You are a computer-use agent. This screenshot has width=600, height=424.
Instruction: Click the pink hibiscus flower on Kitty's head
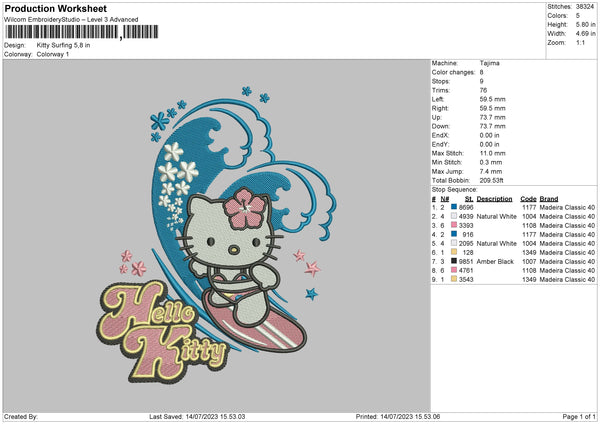tap(238, 208)
